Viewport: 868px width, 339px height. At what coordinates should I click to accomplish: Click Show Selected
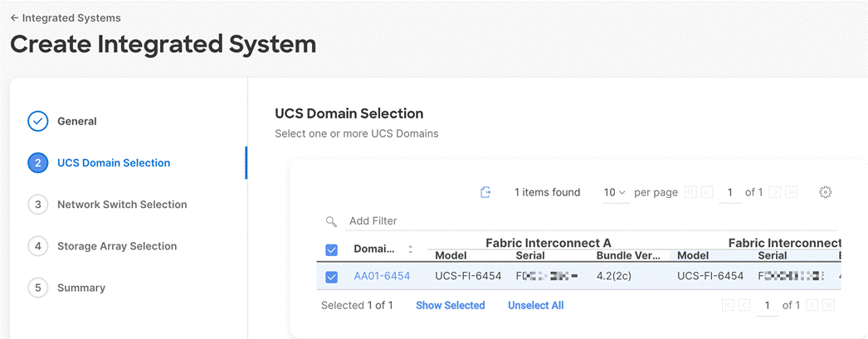pos(451,305)
